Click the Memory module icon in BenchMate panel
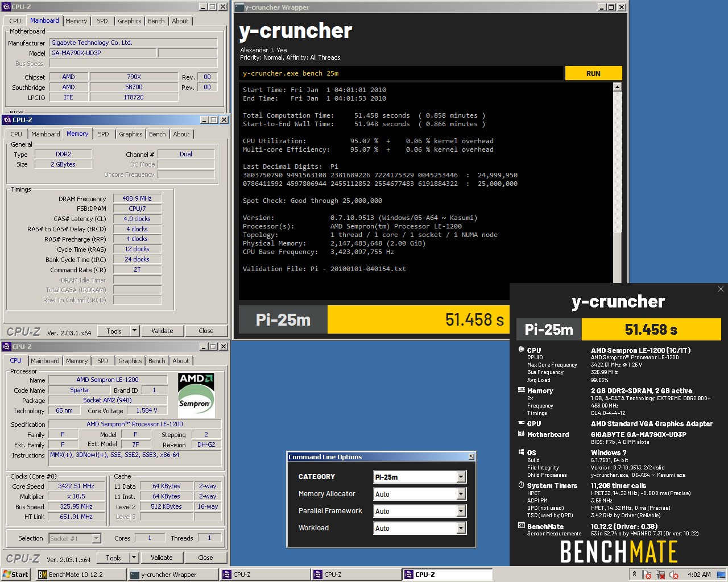This screenshot has height=582, width=728. coord(521,390)
